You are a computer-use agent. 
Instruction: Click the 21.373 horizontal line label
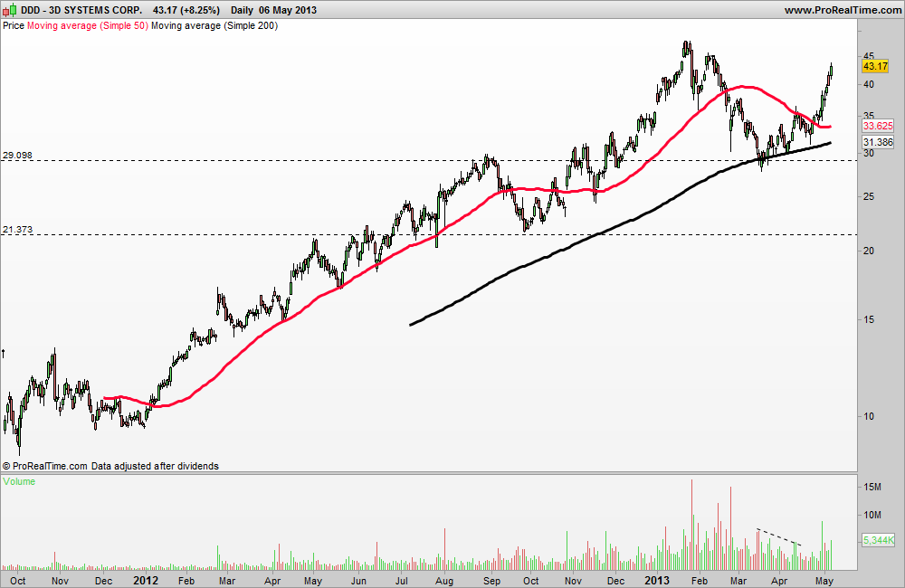[x=17, y=230]
